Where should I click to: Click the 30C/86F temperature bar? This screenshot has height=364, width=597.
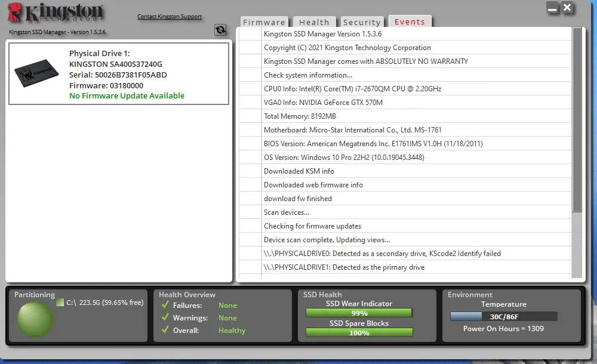click(504, 316)
